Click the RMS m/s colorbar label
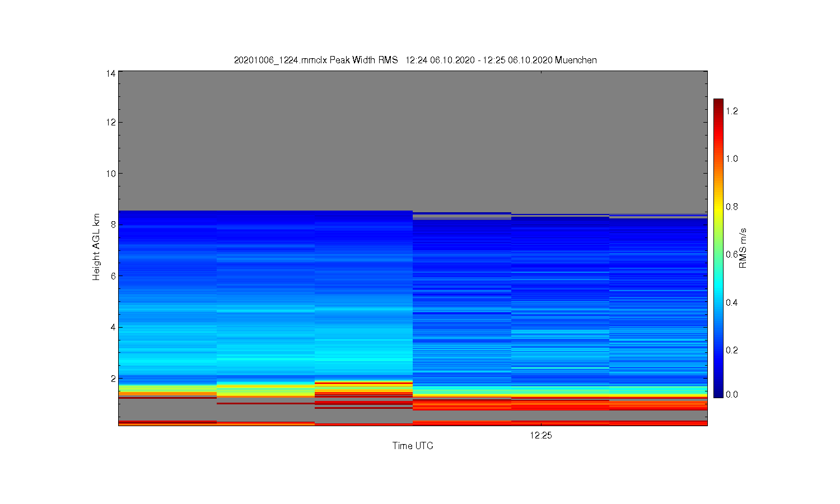This screenshot has width=840, height=504. [x=743, y=248]
